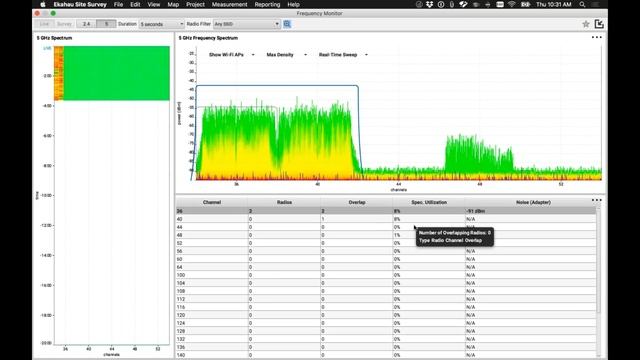Sort table by Noise (Adapter) column header

coord(533,202)
